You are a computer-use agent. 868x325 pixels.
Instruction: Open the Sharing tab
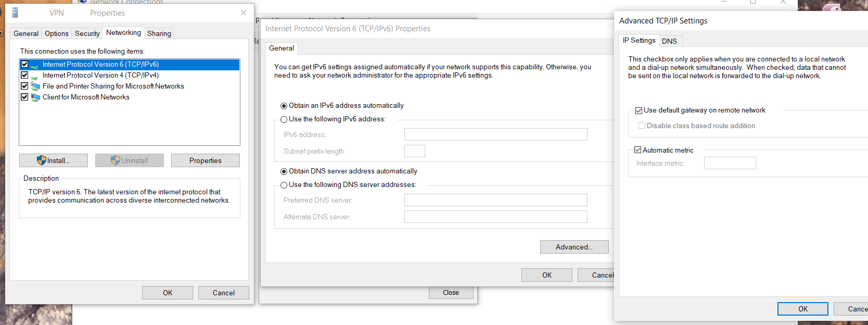159,33
